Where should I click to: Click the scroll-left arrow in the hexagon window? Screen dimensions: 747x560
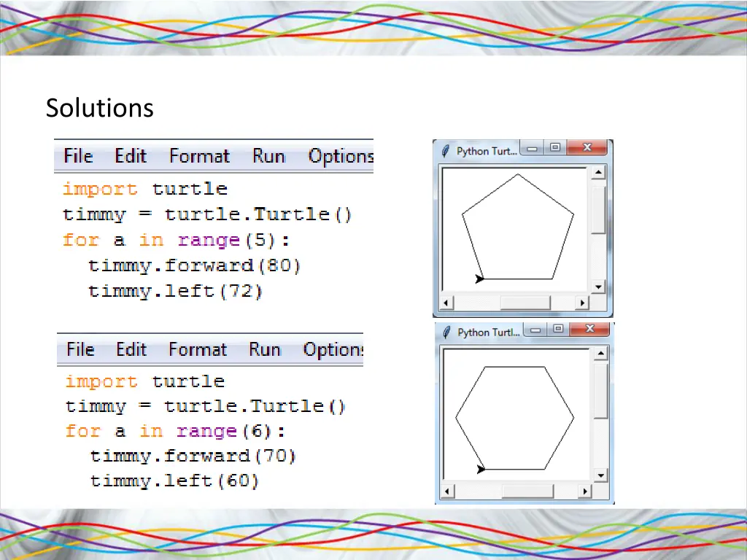pos(447,491)
